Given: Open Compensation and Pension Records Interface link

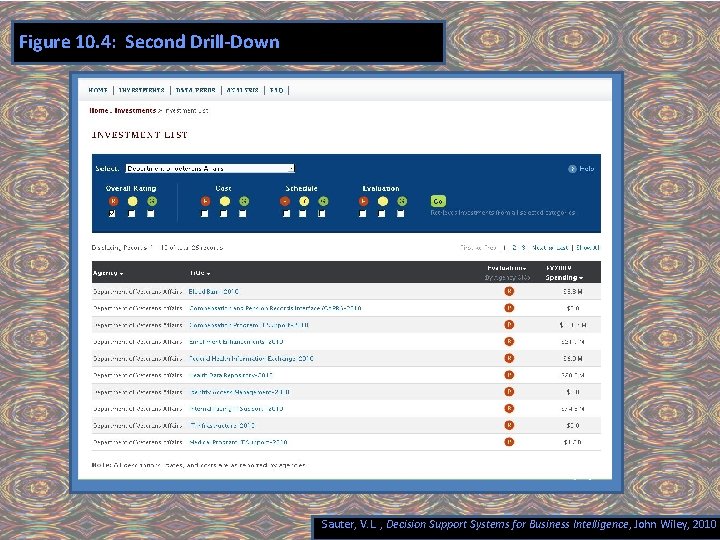Looking at the screenshot, I should point(276,308).
